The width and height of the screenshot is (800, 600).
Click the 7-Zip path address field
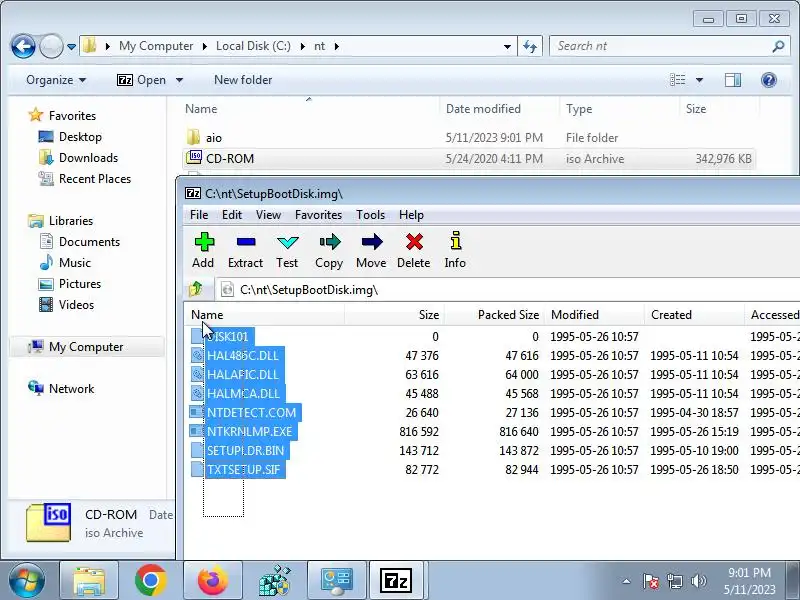pyautogui.click(x=510, y=290)
